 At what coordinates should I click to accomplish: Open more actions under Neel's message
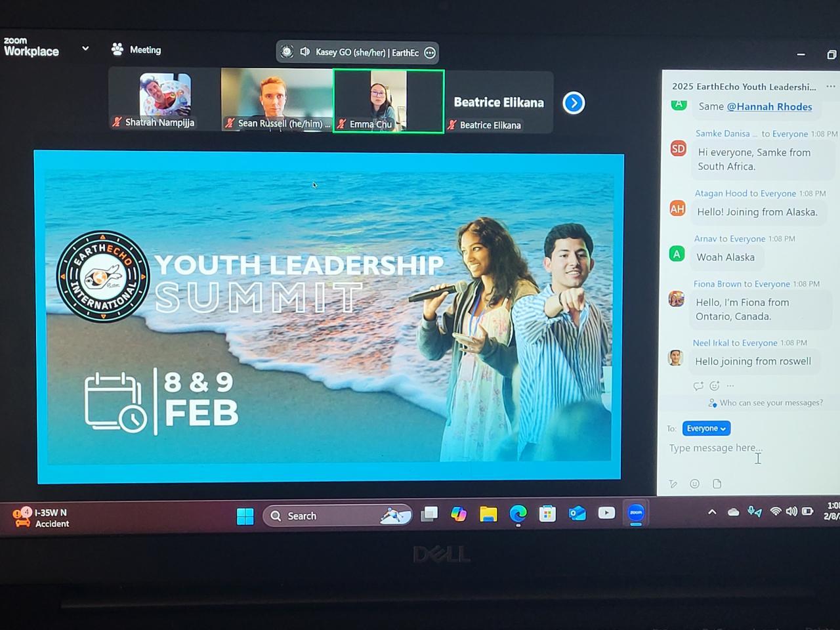pyautogui.click(x=730, y=386)
